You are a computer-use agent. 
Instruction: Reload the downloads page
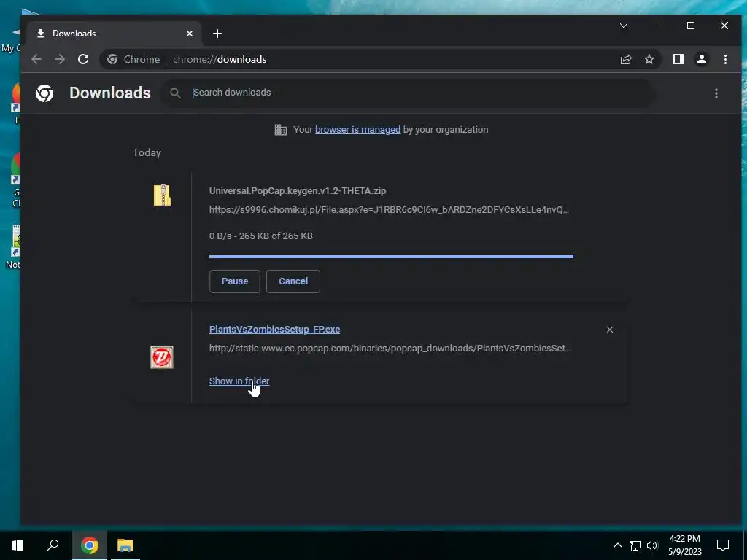pos(83,60)
